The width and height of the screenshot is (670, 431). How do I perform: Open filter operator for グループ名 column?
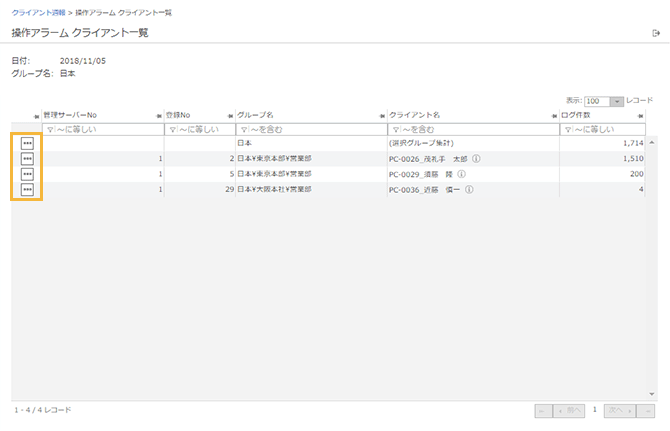point(243,129)
